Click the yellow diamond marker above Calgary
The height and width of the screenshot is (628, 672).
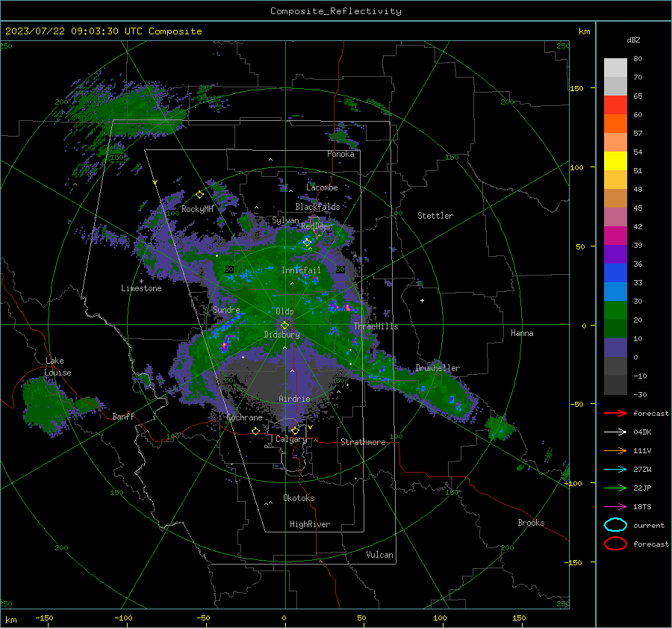(295, 430)
